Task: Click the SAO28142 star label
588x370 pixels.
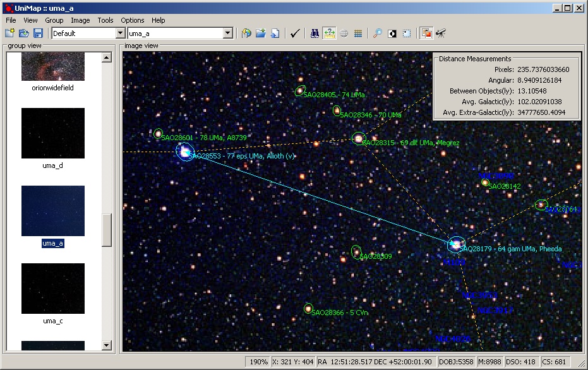Action: pyautogui.click(x=505, y=186)
